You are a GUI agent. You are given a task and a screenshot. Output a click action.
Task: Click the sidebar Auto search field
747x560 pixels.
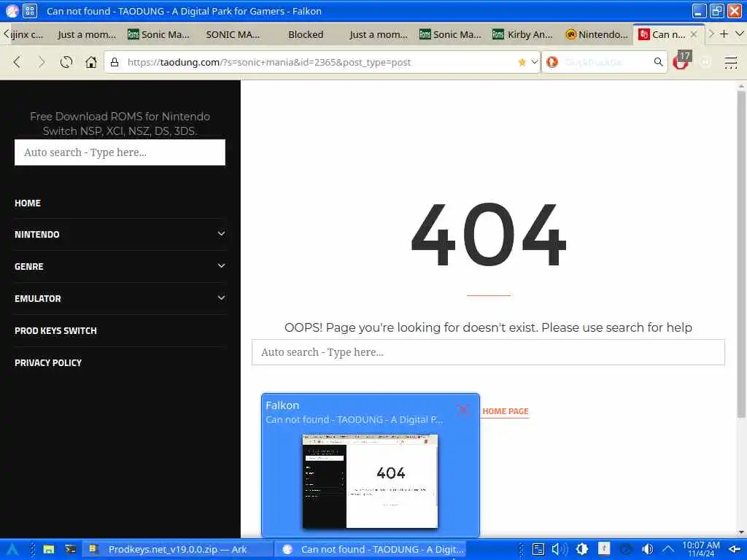pos(120,152)
